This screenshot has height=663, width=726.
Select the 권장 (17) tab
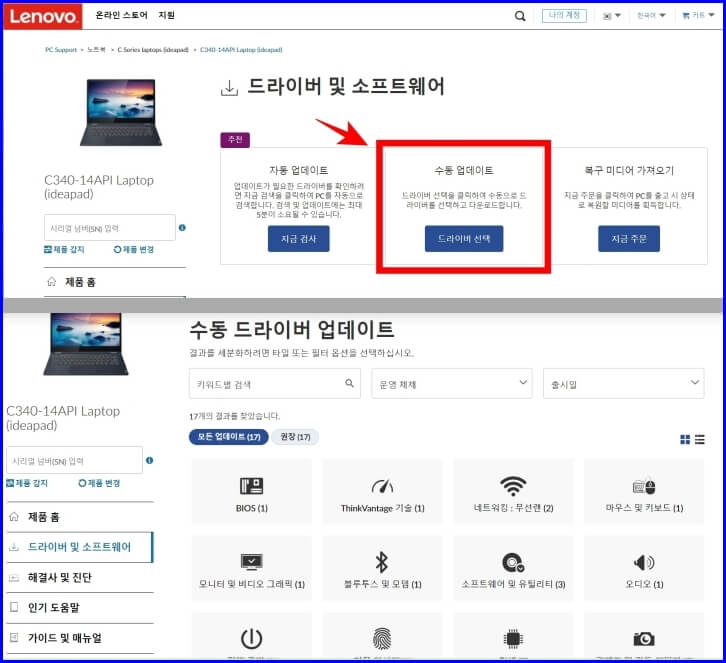(x=295, y=437)
